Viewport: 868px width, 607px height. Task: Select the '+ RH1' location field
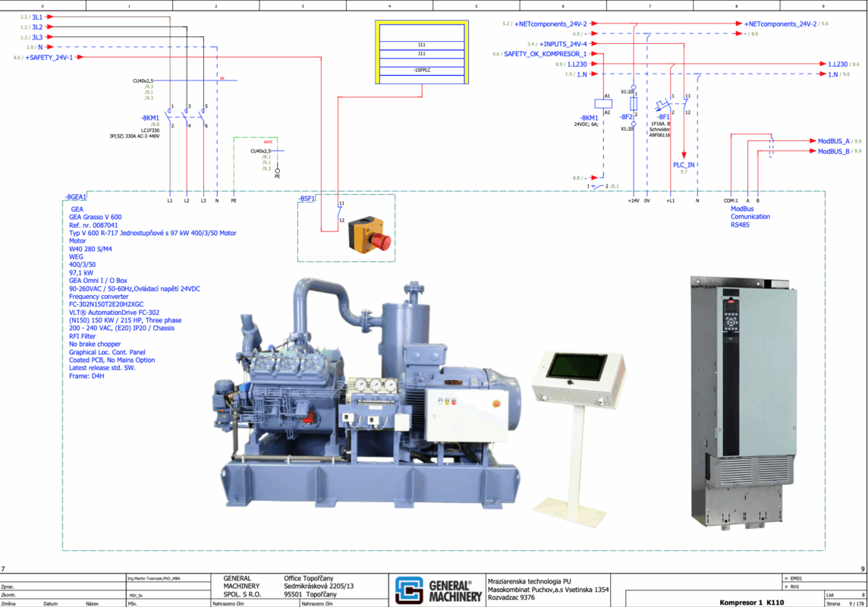(x=791, y=587)
